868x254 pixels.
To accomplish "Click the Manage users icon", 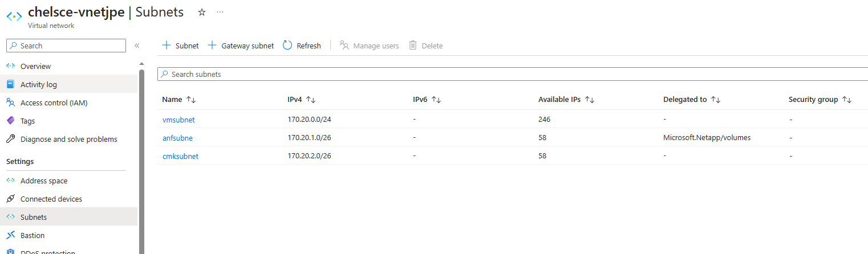I will pos(344,46).
